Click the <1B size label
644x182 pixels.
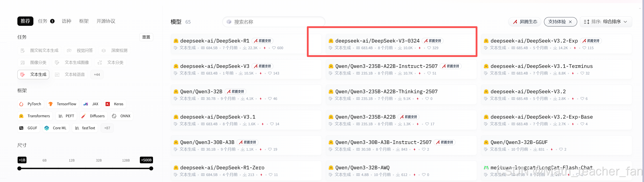(x=22, y=160)
